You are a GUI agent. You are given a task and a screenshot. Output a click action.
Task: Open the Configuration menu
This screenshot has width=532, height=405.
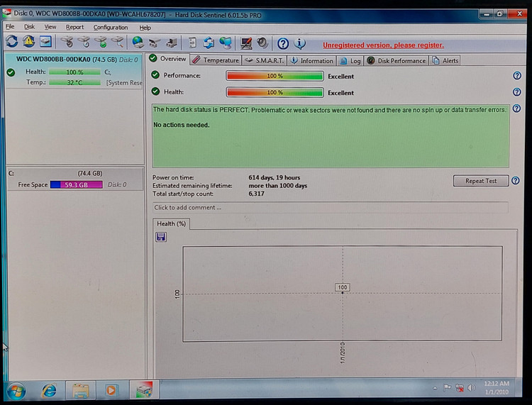point(111,28)
